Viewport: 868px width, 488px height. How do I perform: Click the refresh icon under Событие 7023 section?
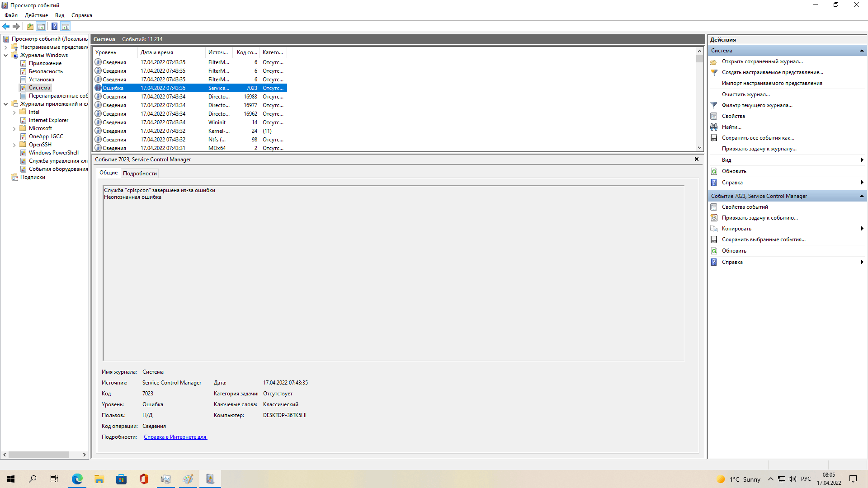(714, 251)
